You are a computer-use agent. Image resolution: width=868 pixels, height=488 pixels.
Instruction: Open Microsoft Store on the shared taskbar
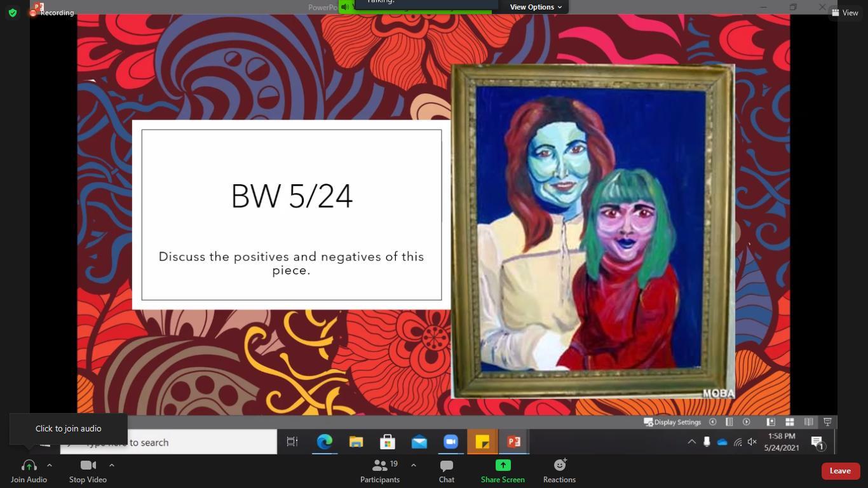click(x=387, y=442)
